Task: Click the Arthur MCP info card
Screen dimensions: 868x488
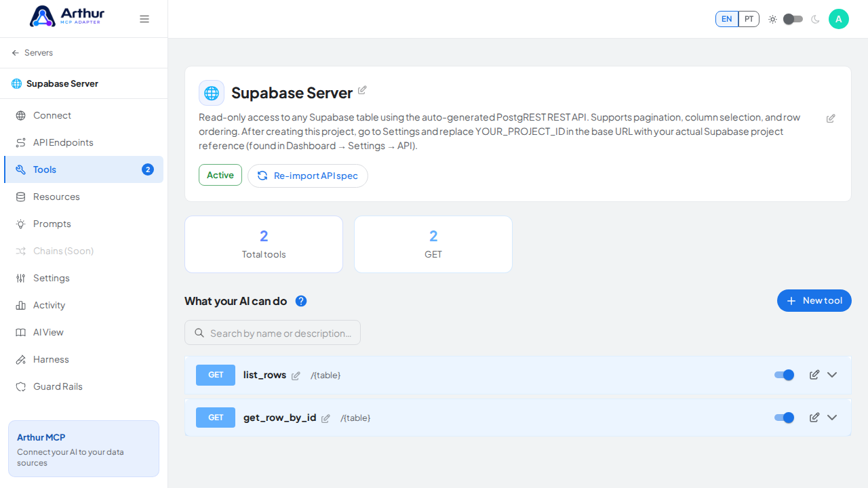Action: 83,449
